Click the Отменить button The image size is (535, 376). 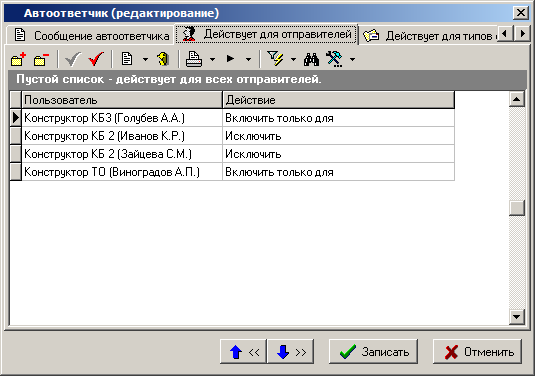point(477,351)
